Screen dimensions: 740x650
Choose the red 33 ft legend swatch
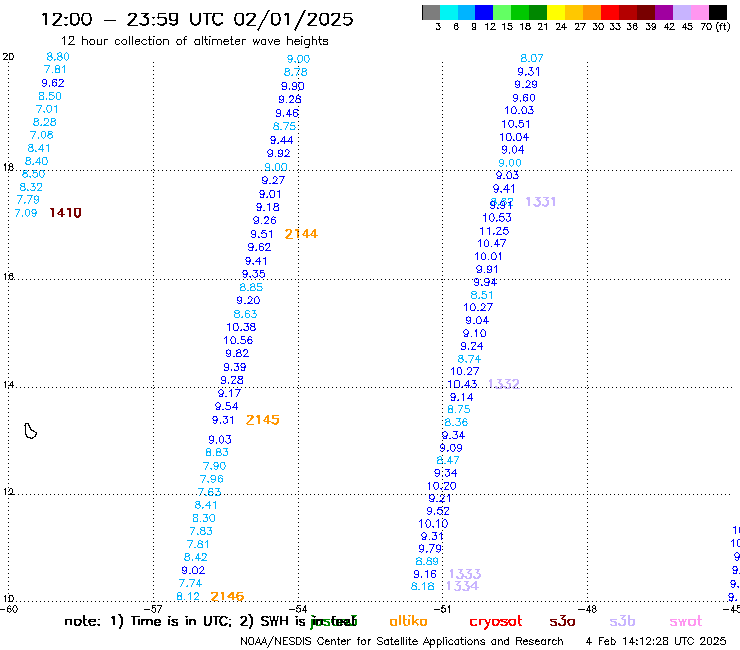pyautogui.click(x=610, y=12)
